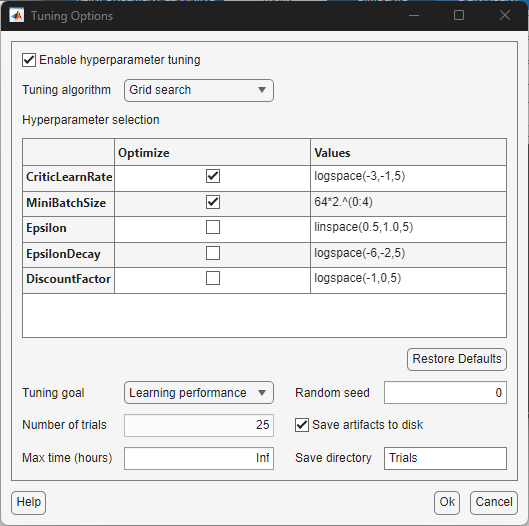Click the Optimize column header

coord(212,153)
